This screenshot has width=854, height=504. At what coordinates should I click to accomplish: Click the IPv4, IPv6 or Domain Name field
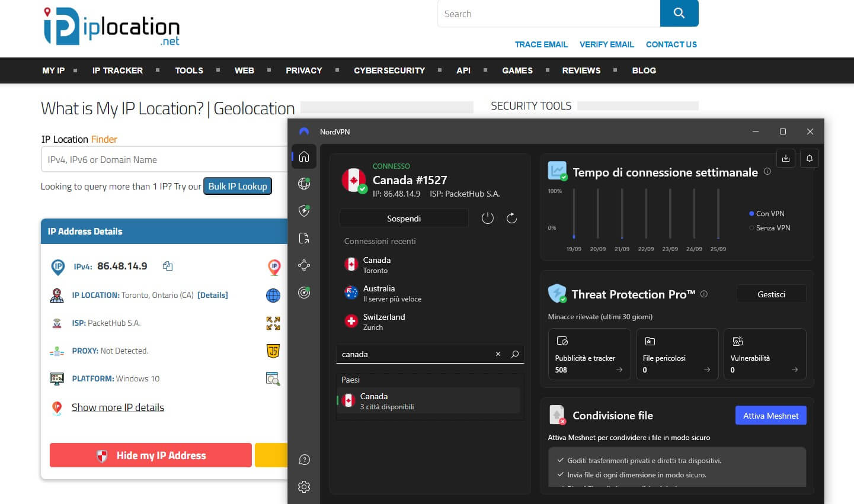165,160
